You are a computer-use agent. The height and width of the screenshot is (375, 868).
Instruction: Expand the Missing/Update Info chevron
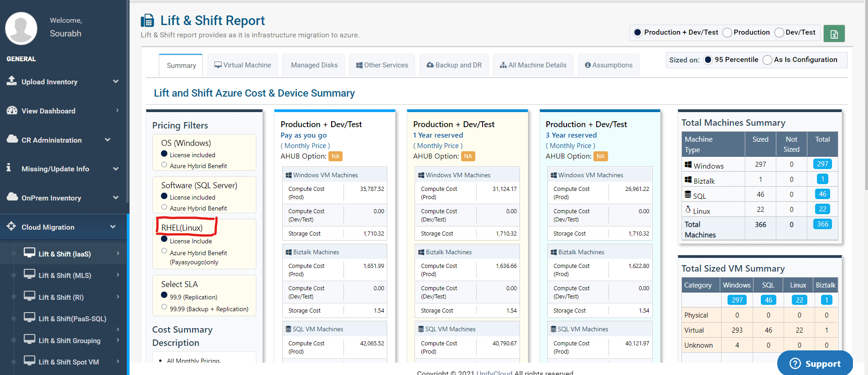(x=116, y=169)
